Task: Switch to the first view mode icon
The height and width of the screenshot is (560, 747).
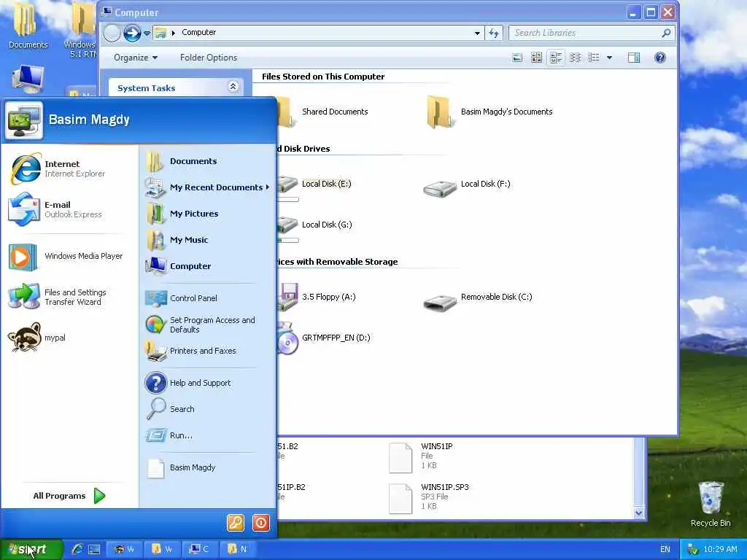Action: pos(517,58)
